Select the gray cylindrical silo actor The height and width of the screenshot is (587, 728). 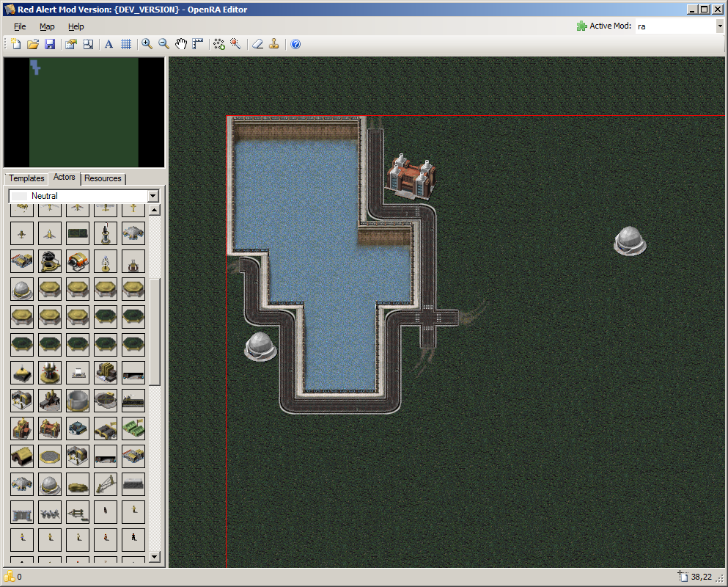78,401
